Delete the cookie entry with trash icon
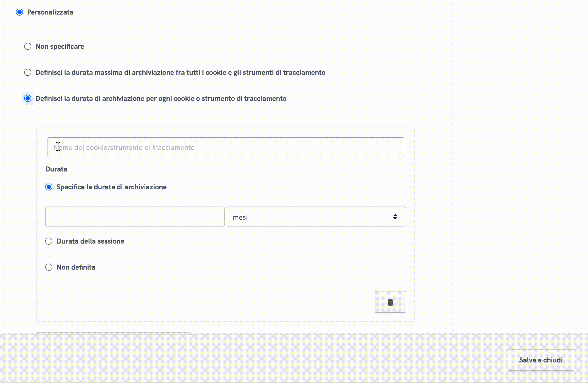The width and height of the screenshot is (588, 383). coord(390,302)
